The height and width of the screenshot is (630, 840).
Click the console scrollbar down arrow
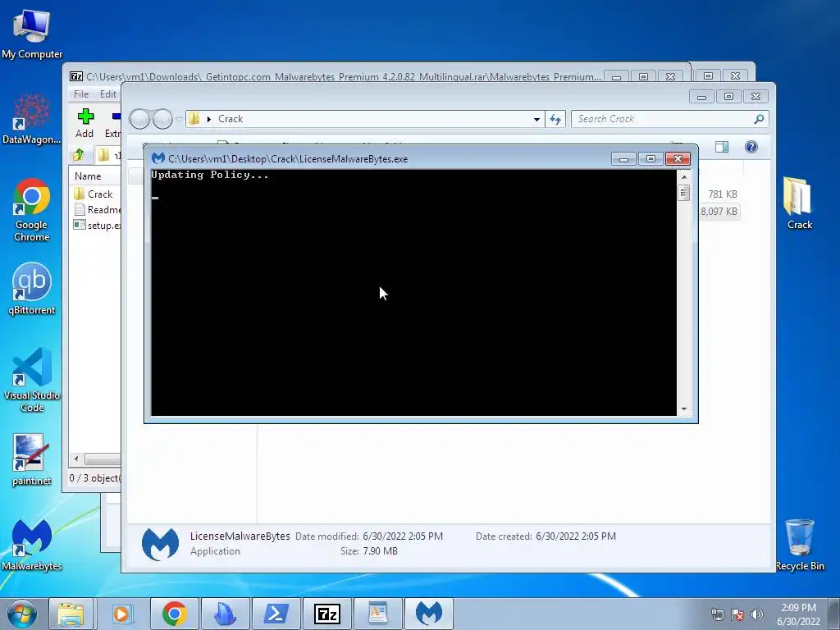pos(683,409)
